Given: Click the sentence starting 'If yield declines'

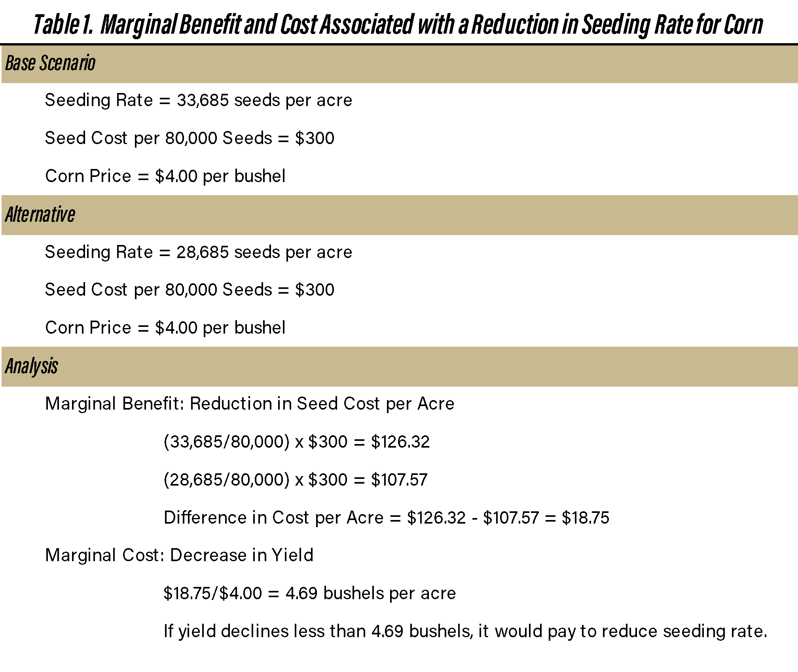Looking at the screenshot, I should click(x=465, y=631).
